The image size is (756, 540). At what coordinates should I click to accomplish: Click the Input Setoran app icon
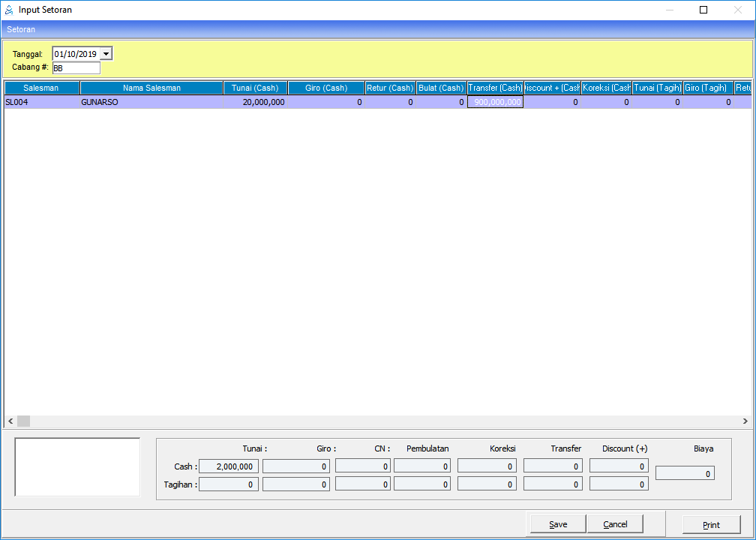pyautogui.click(x=9, y=10)
